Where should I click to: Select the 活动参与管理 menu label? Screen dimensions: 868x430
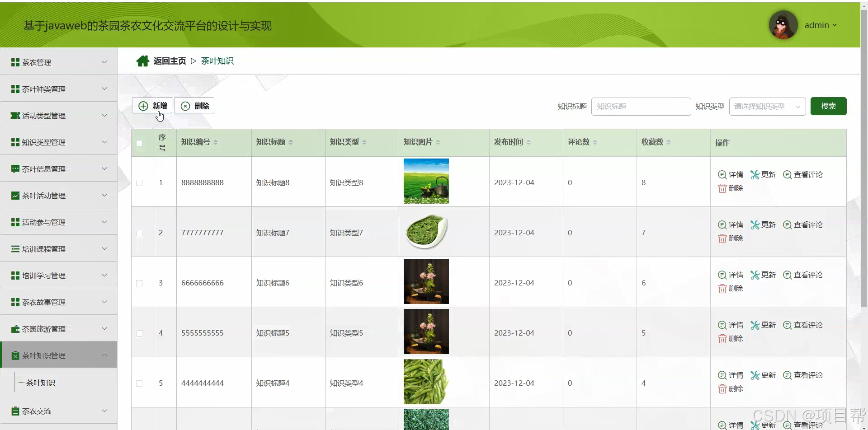click(44, 222)
